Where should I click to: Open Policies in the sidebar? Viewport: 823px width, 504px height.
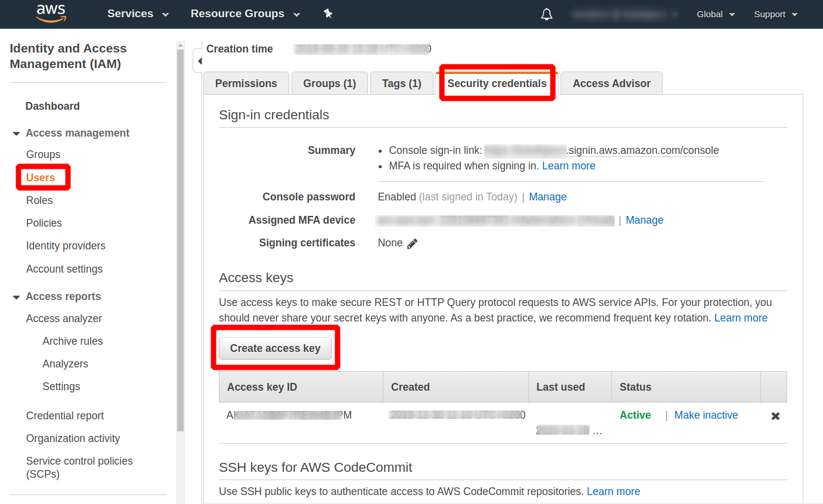click(44, 223)
